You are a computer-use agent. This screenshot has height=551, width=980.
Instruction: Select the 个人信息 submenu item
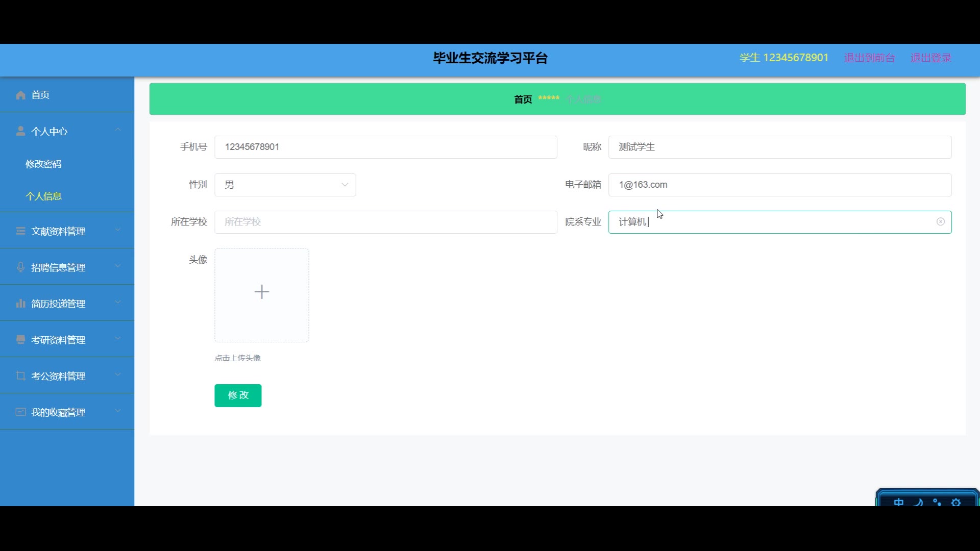[x=43, y=196]
